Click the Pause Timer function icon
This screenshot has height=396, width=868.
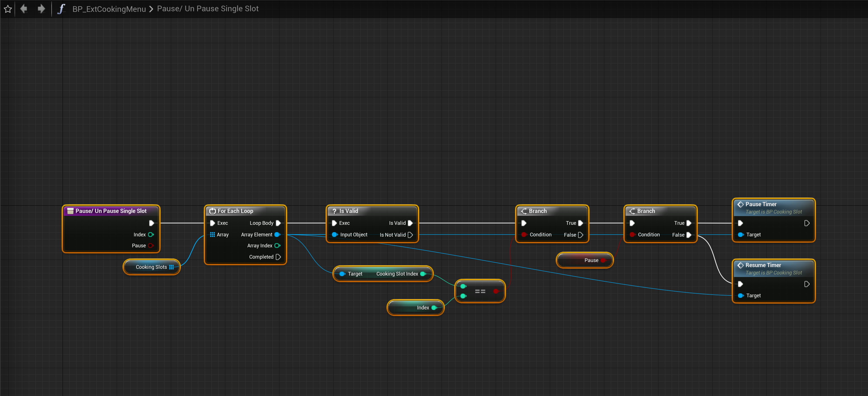click(x=740, y=204)
